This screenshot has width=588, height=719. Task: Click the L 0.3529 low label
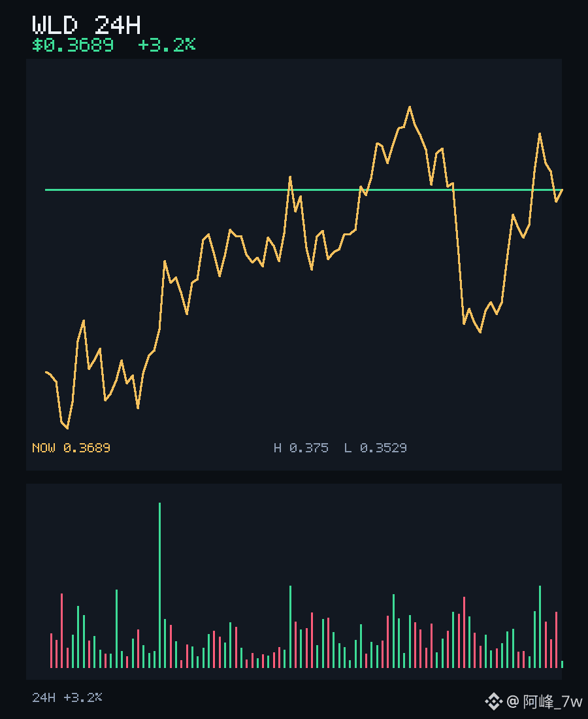[376, 448]
